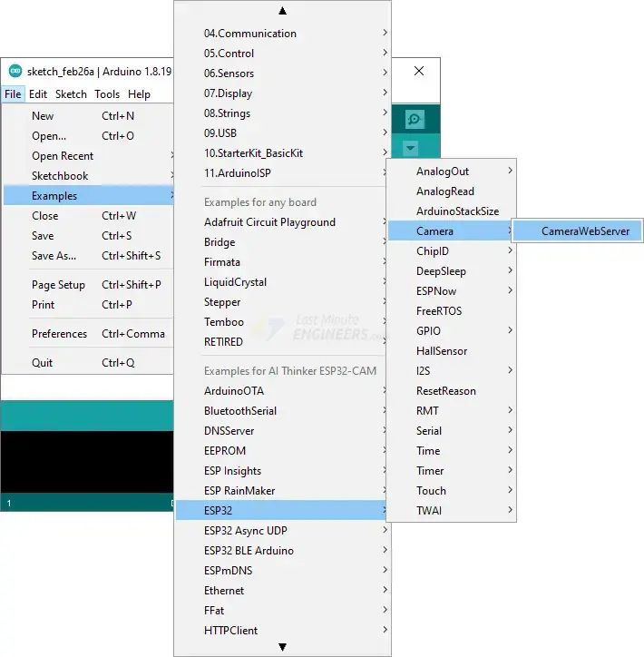The height and width of the screenshot is (657, 644).
Task: Open the Help menu
Action: coord(139,94)
